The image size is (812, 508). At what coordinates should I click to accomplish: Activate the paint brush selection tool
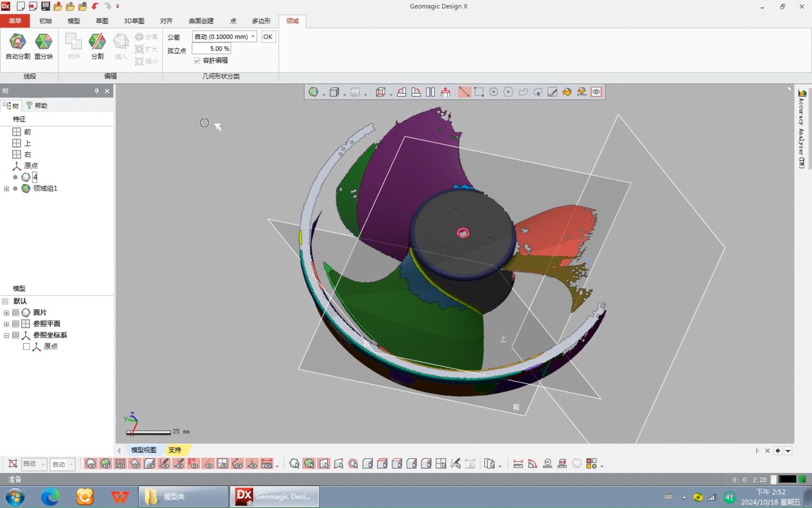(552, 92)
